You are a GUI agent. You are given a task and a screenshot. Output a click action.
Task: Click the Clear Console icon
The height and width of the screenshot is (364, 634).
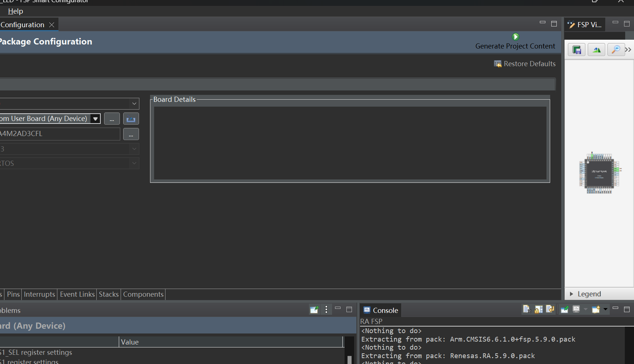click(527, 309)
